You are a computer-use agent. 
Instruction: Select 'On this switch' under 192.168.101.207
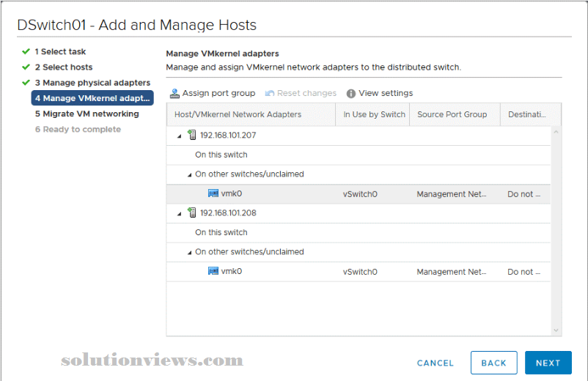pyautogui.click(x=221, y=155)
